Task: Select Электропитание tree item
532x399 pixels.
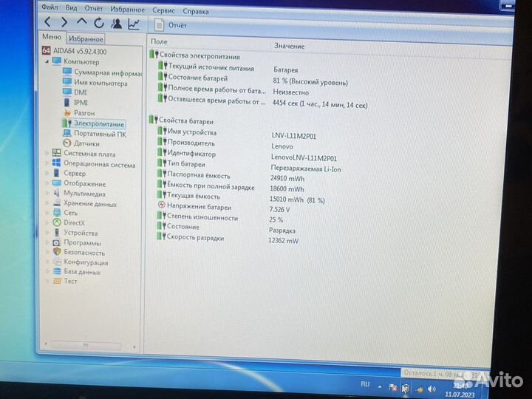Action: tap(94, 123)
